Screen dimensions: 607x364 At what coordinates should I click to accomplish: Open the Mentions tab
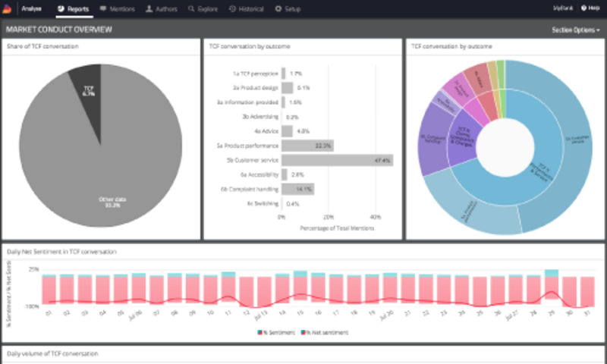tap(118, 8)
